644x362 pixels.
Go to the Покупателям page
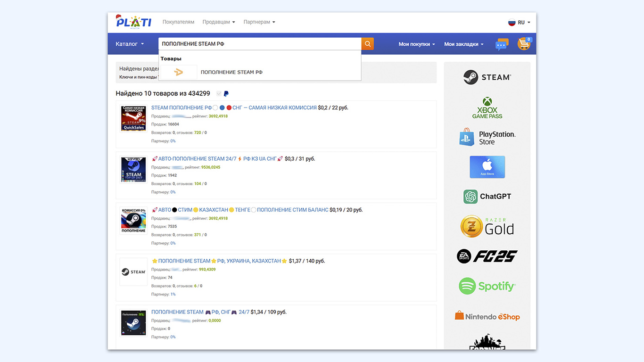[178, 22]
